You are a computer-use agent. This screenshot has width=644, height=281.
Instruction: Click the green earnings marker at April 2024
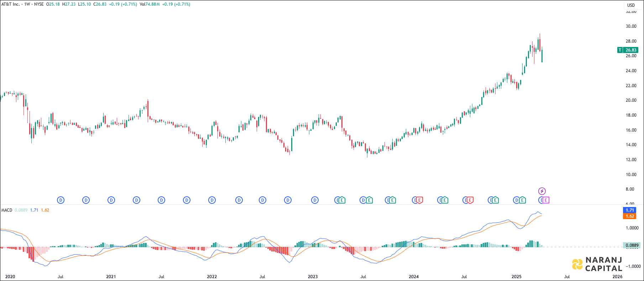445,200
